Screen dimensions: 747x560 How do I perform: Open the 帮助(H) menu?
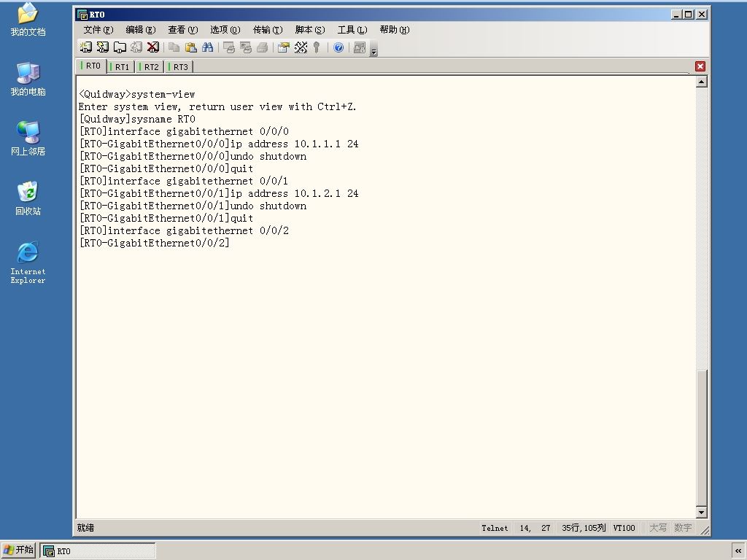click(395, 29)
